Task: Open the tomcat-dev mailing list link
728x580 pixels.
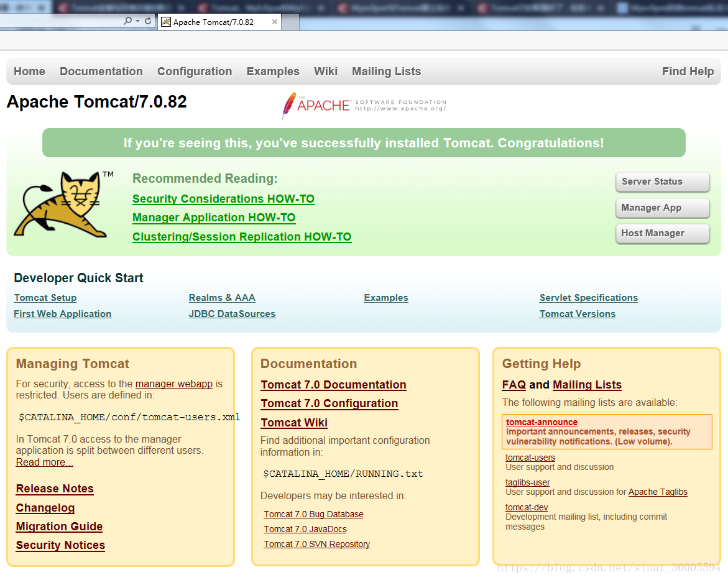Action: coord(527,507)
